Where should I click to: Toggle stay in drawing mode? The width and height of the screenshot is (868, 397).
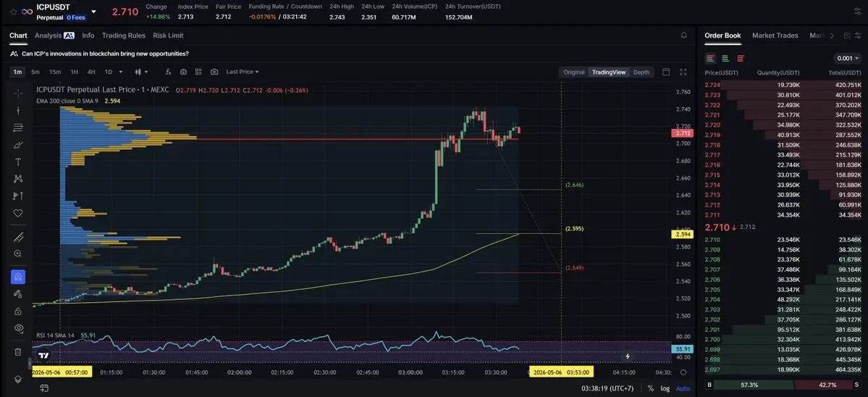coord(17,294)
